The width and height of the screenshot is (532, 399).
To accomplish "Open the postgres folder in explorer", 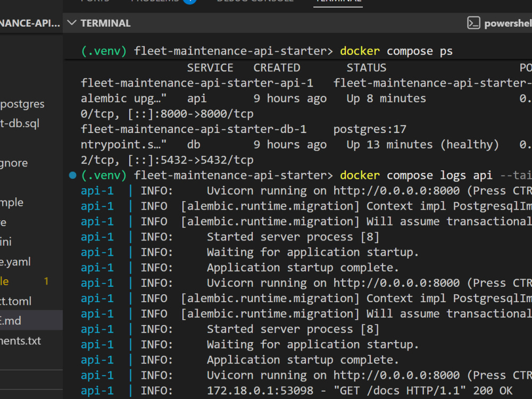I will pos(22,104).
